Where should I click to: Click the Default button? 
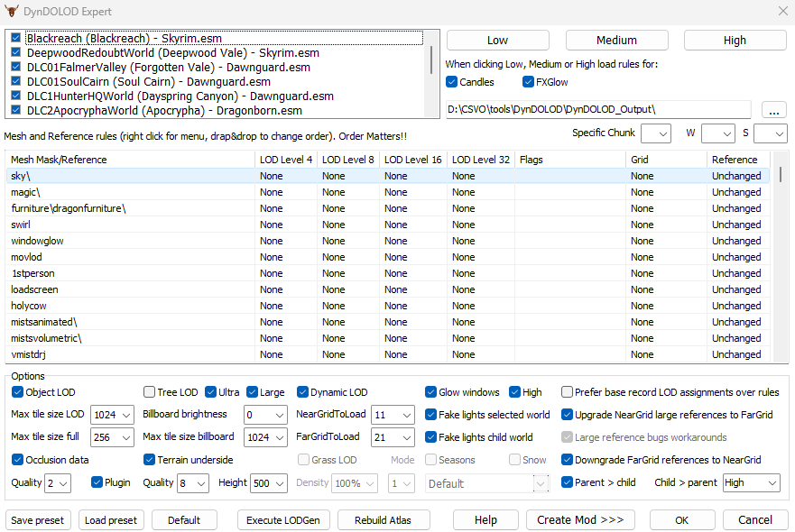point(184,520)
